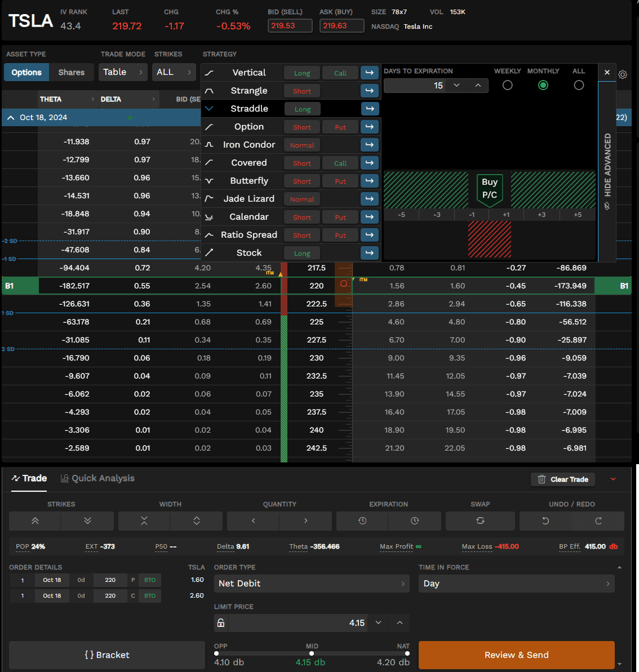Screen dimensions: 639x672
Task: Click the Clear Trade button
Action: pos(562,479)
